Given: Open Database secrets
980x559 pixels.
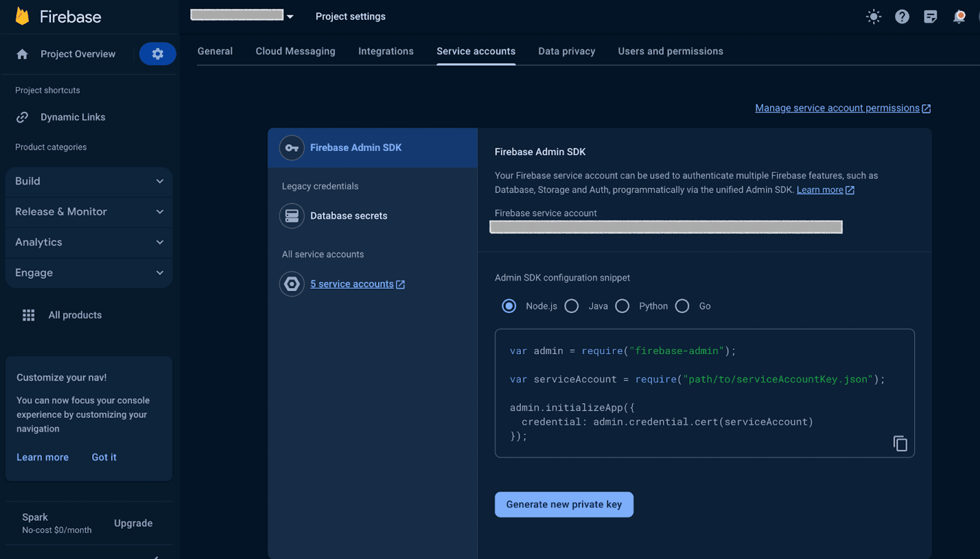Looking at the screenshot, I should pyautogui.click(x=348, y=216).
